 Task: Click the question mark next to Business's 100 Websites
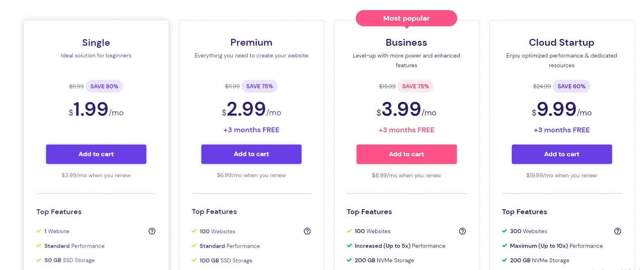pos(462,231)
